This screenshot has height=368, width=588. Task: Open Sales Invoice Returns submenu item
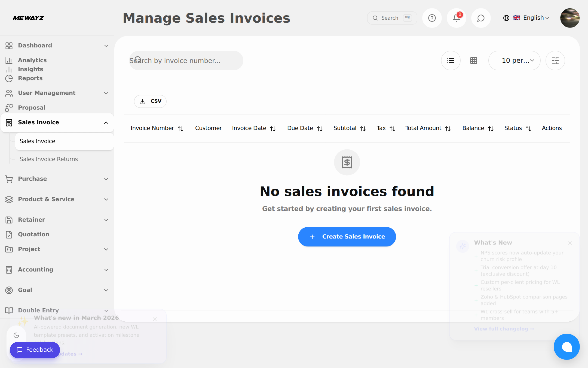point(49,159)
